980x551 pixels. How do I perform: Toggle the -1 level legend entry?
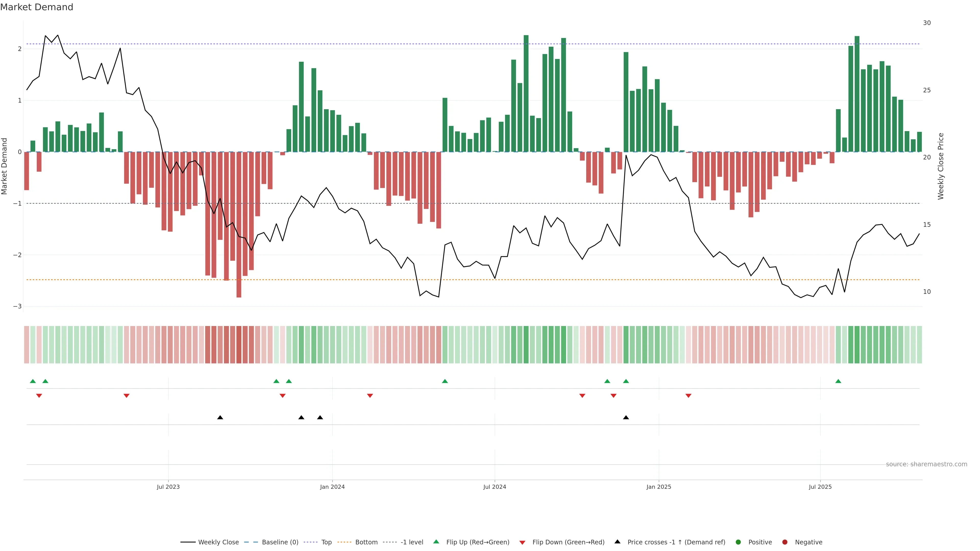click(x=412, y=542)
